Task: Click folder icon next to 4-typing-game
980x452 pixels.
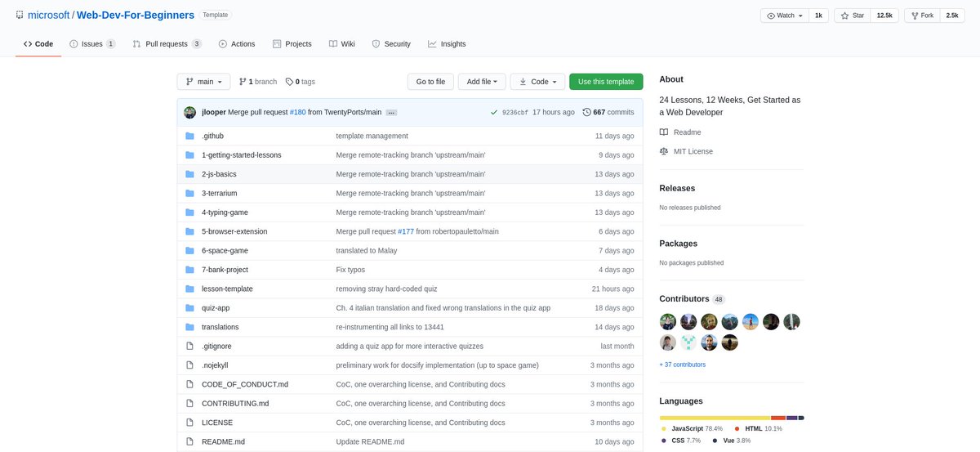Action: click(189, 212)
